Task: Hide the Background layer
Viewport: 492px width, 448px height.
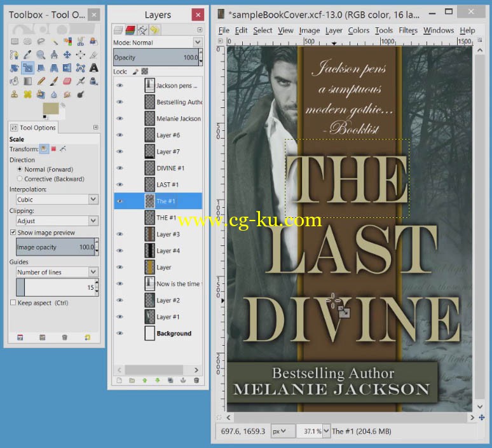Action: (x=120, y=333)
